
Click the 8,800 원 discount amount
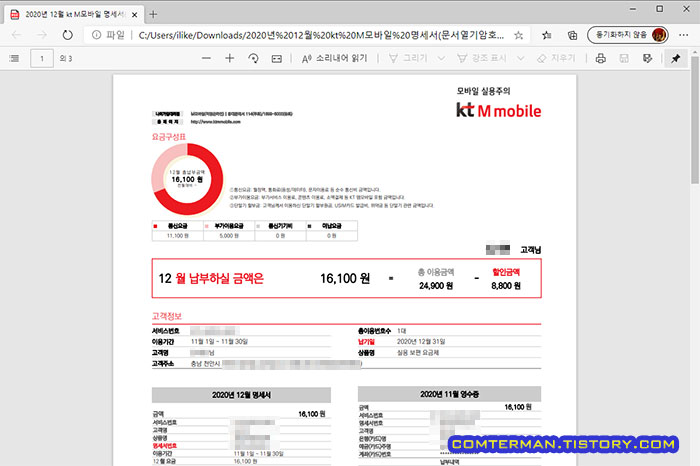(506, 286)
